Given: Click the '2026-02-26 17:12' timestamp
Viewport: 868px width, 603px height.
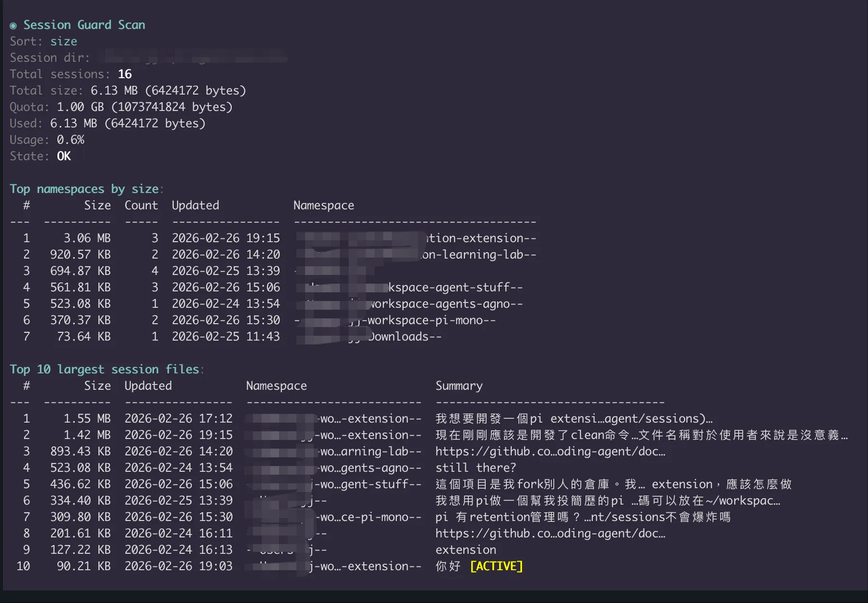Looking at the screenshot, I should [179, 419].
